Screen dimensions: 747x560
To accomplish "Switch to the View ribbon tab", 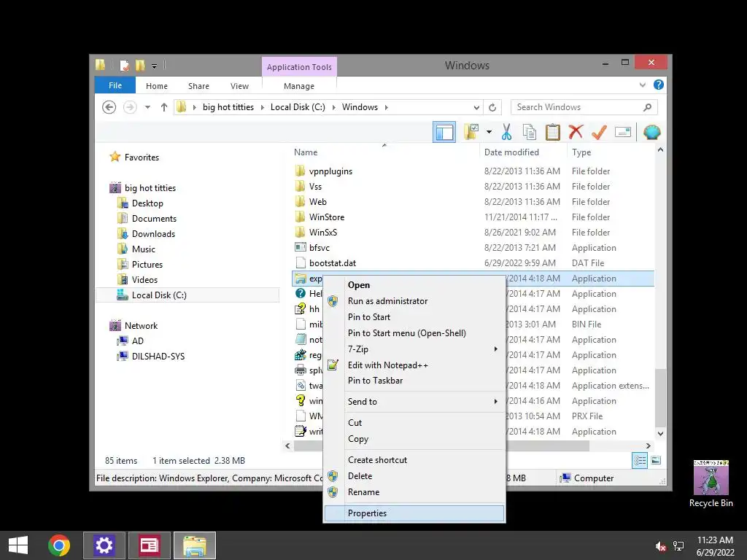I will tap(239, 86).
